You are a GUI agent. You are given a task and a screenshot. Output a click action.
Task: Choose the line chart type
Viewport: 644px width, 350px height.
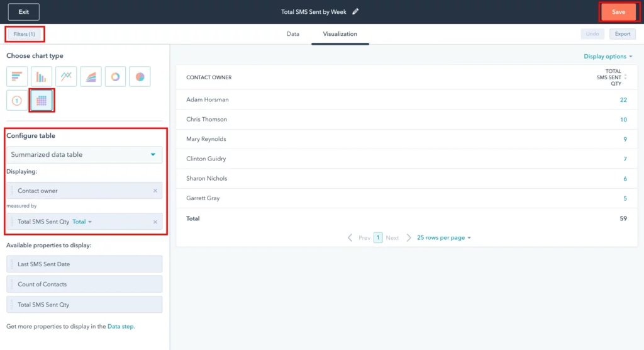coord(66,77)
